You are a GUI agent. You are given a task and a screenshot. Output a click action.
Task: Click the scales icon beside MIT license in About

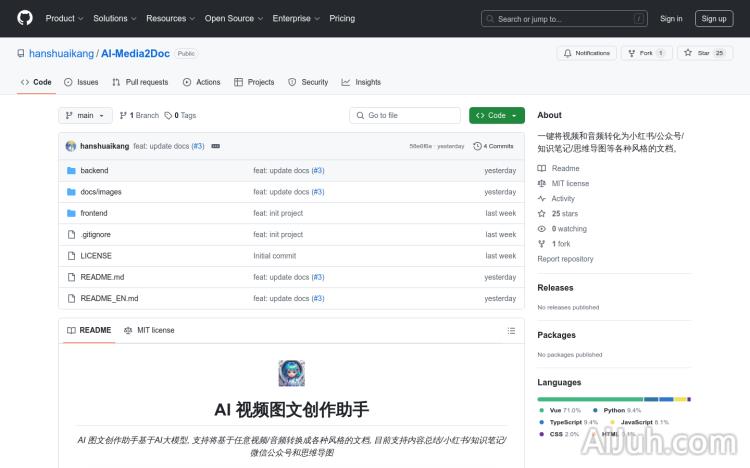coord(541,183)
